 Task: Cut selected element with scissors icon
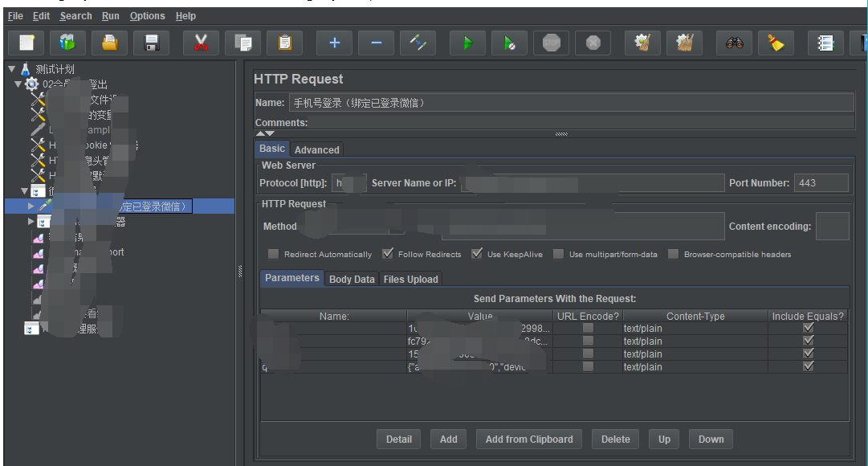[x=201, y=43]
